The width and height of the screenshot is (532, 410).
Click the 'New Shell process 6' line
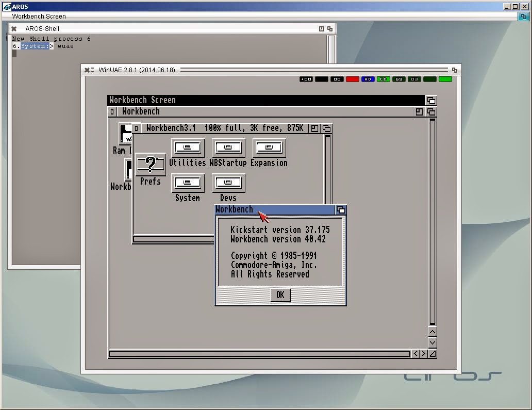coord(52,39)
